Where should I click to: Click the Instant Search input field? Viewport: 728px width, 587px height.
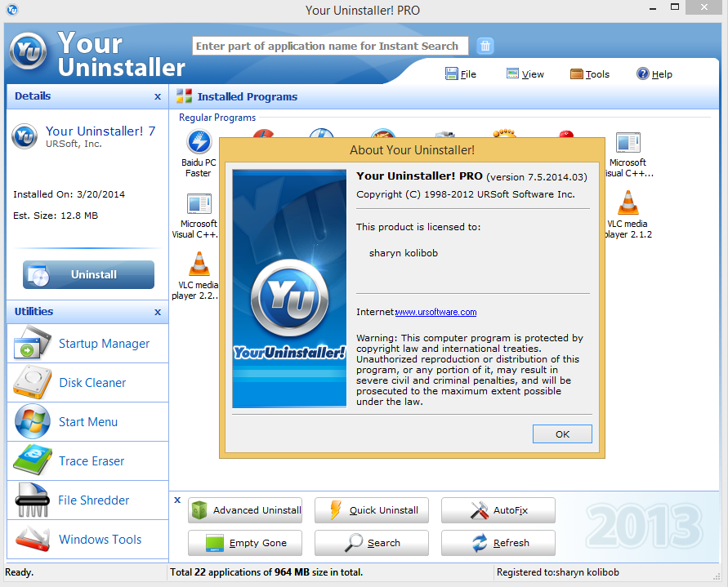tap(330, 46)
